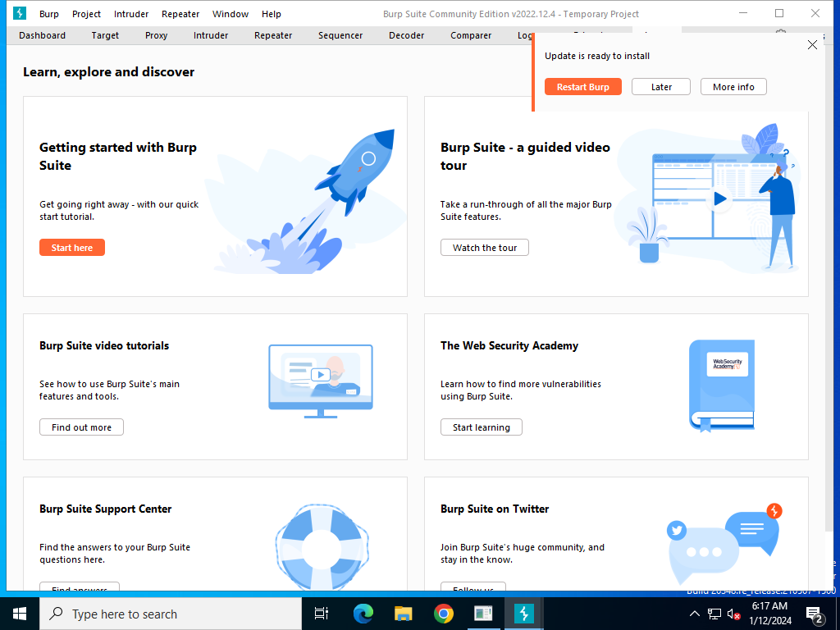This screenshot has width=840, height=630.
Task: Open the Intruder menu in the menu bar
Action: pos(131,14)
